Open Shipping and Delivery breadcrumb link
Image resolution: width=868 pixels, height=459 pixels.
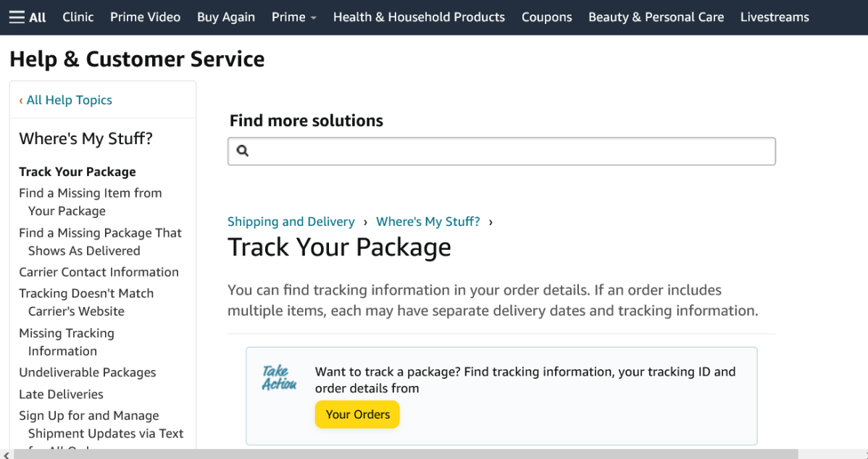[291, 222]
